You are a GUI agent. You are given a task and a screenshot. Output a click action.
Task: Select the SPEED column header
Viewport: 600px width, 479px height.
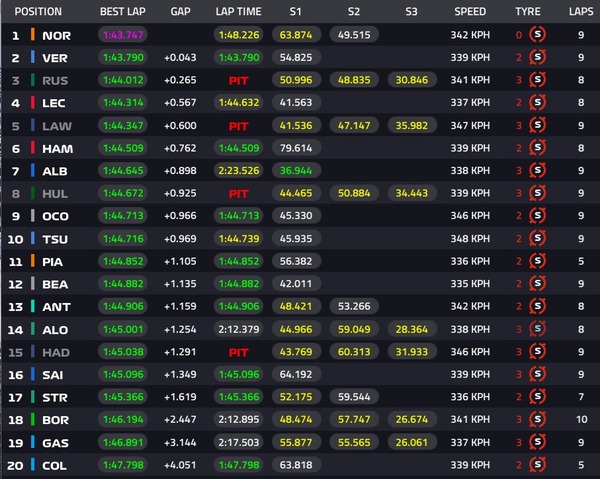click(470, 12)
